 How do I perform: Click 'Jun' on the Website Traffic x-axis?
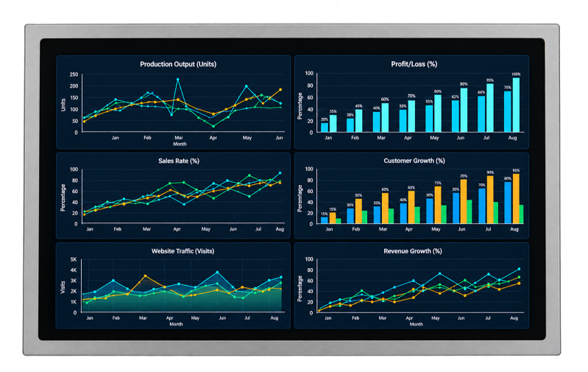click(x=222, y=318)
